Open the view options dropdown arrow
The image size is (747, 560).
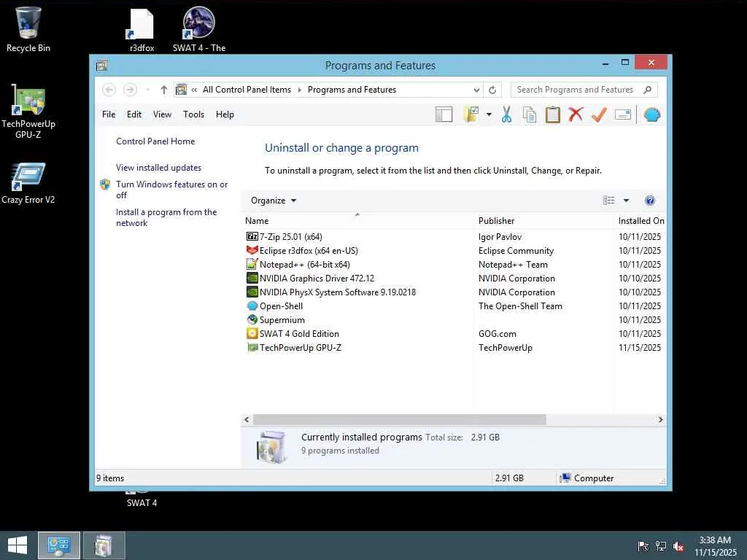click(626, 201)
